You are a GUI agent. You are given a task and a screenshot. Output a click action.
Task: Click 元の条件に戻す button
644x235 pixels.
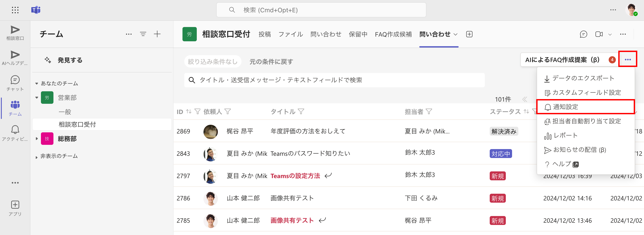(271, 62)
